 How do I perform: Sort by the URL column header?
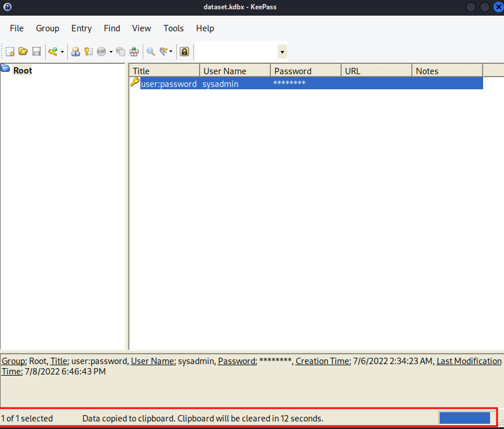[x=377, y=71]
